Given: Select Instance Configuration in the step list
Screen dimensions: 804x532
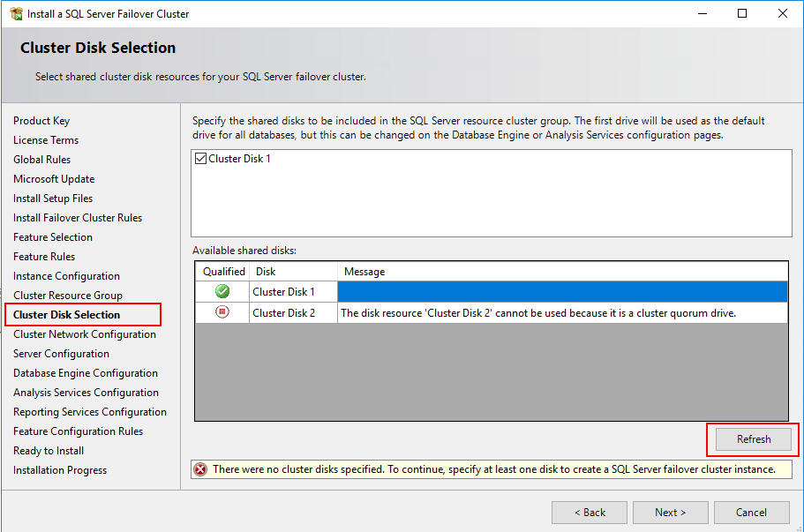Looking at the screenshot, I should tap(67, 276).
